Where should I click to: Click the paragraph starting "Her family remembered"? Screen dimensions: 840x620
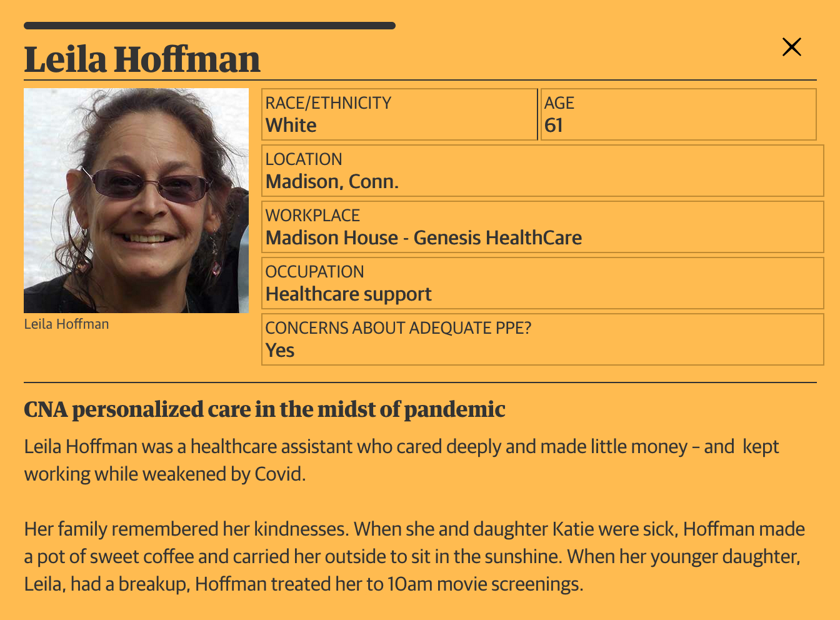[x=414, y=556]
